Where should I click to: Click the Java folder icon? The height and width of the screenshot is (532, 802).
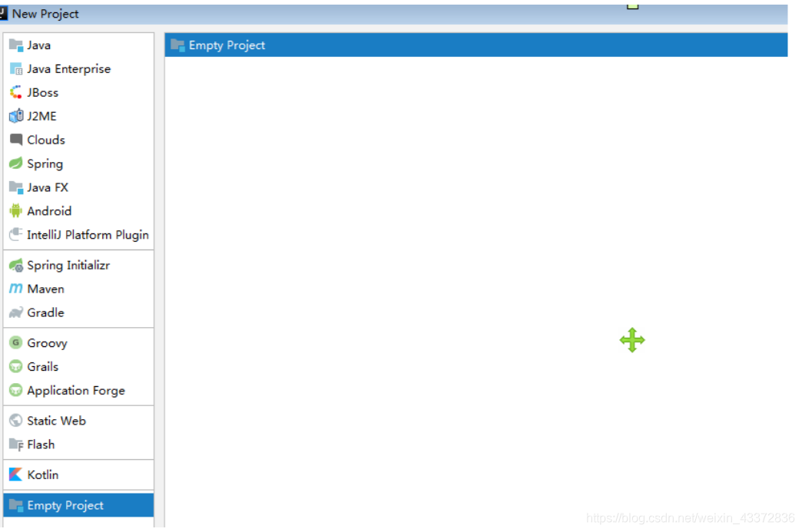point(16,45)
